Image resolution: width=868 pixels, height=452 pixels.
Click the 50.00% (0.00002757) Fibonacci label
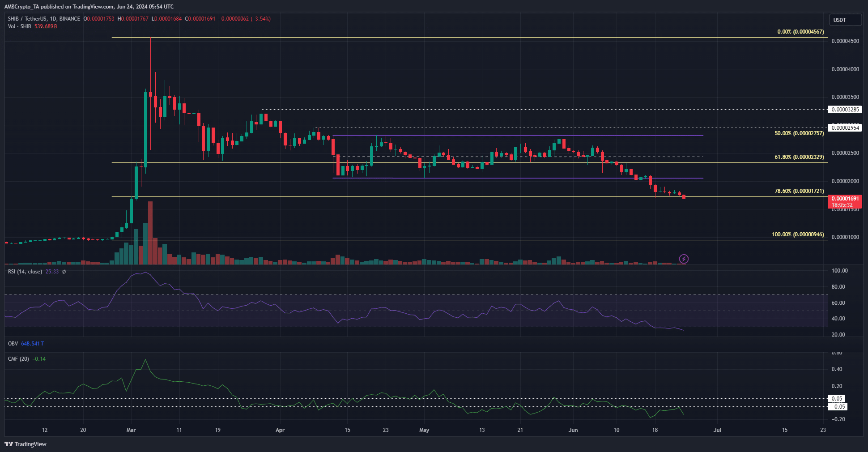coord(799,133)
